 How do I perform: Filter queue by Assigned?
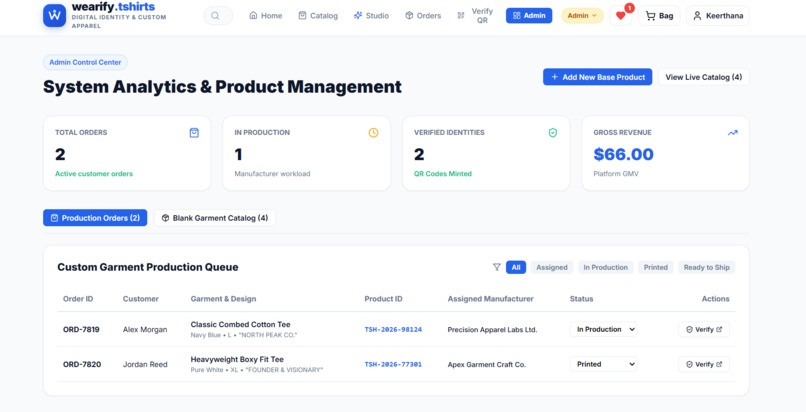552,267
